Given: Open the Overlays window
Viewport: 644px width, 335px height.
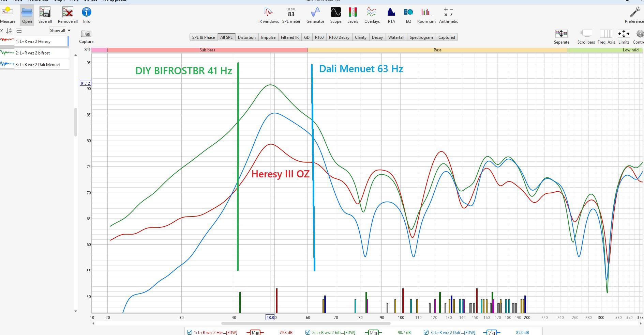Looking at the screenshot, I should coord(372,15).
